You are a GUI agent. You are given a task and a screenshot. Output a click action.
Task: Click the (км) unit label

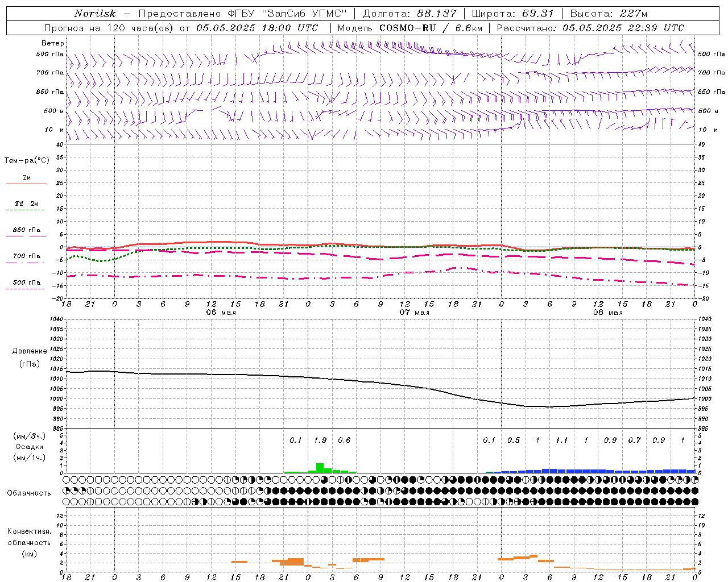tap(30, 554)
